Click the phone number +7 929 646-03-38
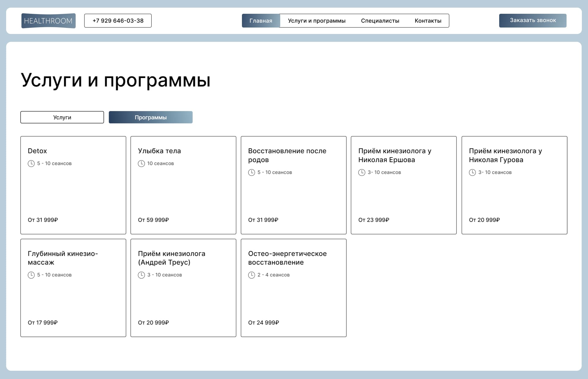The image size is (588, 379). pyautogui.click(x=118, y=21)
